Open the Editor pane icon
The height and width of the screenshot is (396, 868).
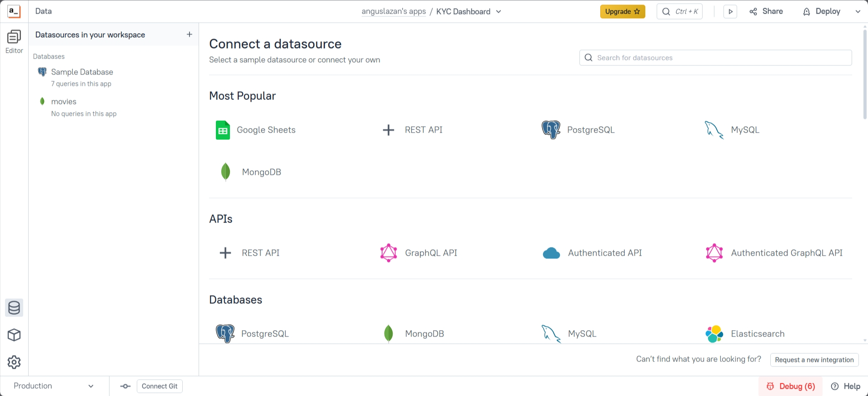click(14, 42)
